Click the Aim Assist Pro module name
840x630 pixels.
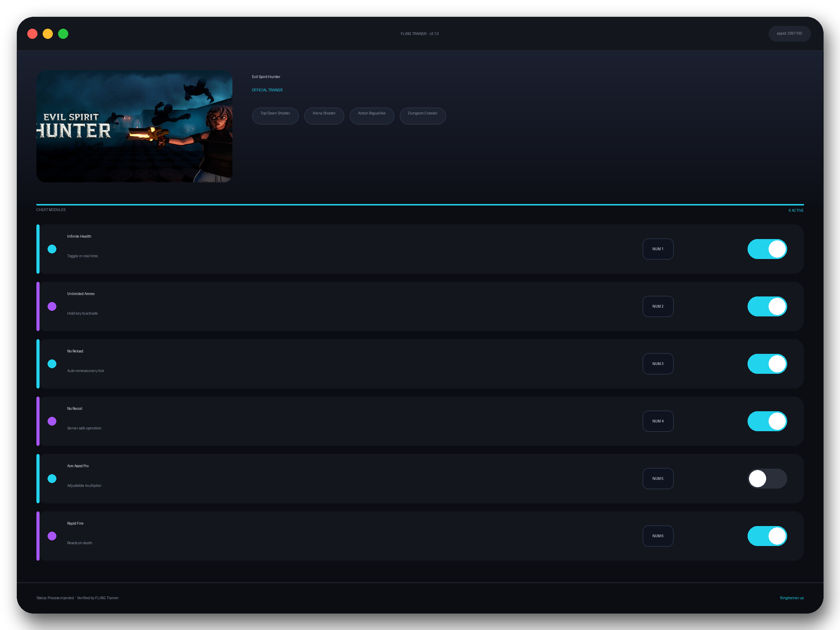click(x=78, y=466)
